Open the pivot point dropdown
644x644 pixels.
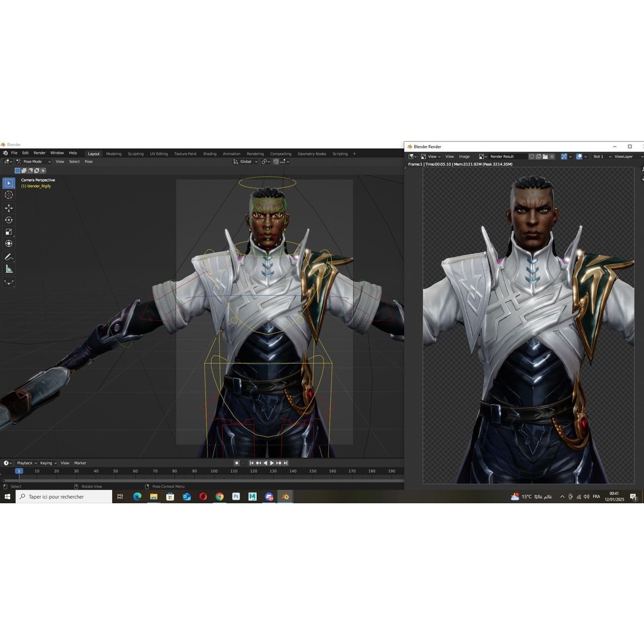pos(265,162)
